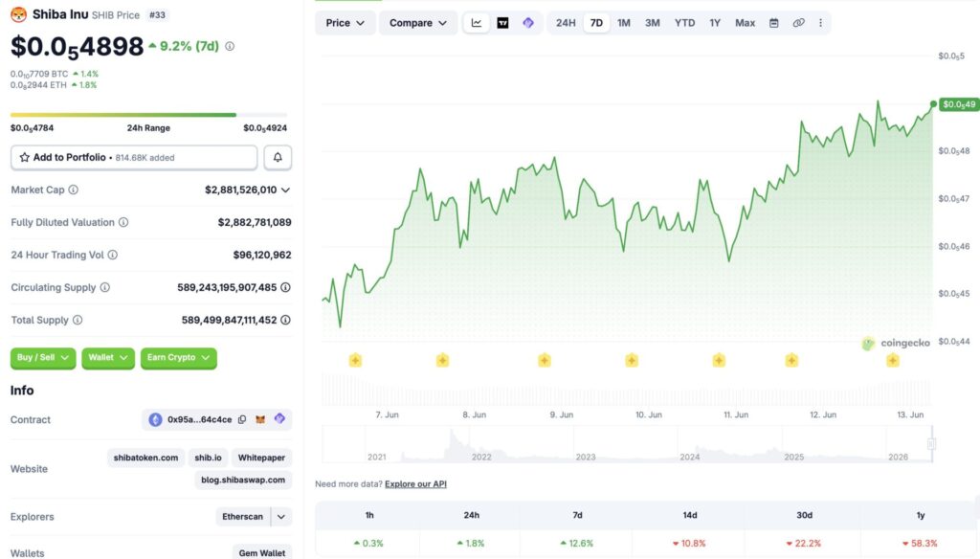Select the 24H time range
The width and height of the screenshot is (980, 559).
coord(566,23)
